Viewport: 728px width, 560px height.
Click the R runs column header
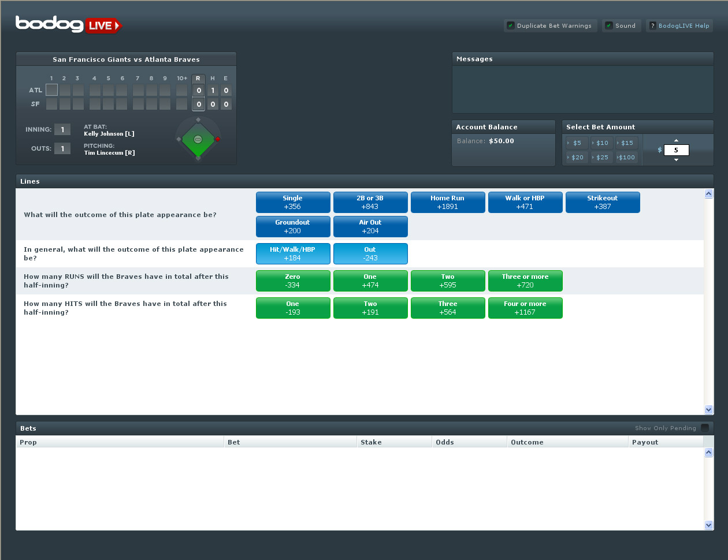(198, 79)
